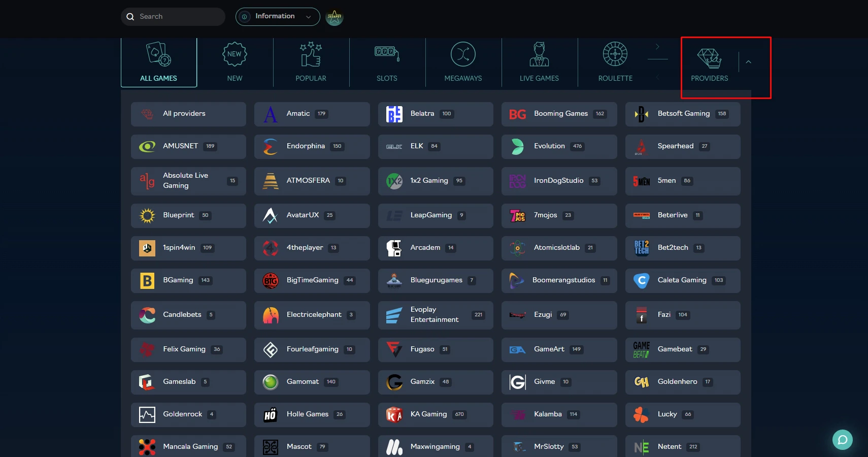The width and height of the screenshot is (868, 457).
Task: Select Candlebets provider text
Action: pos(182,314)
